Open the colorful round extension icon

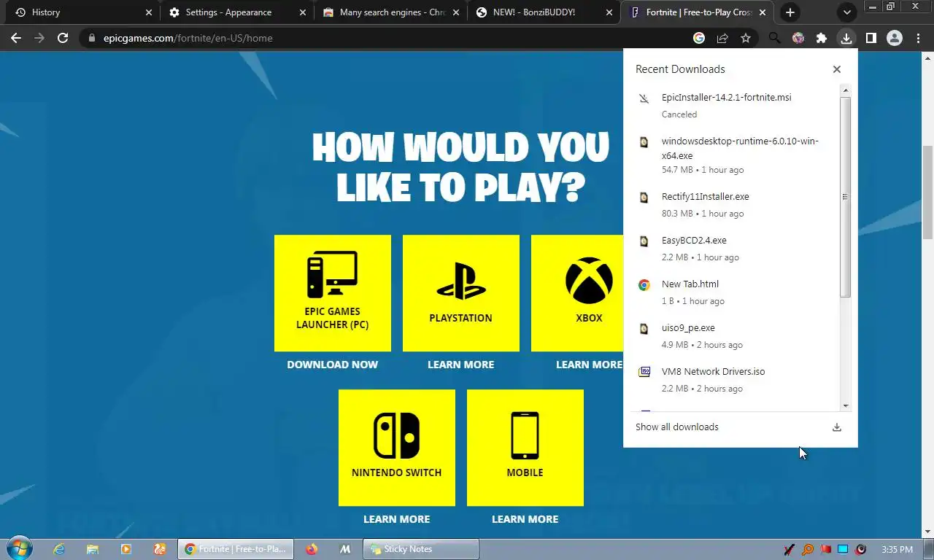pos(798,38)
